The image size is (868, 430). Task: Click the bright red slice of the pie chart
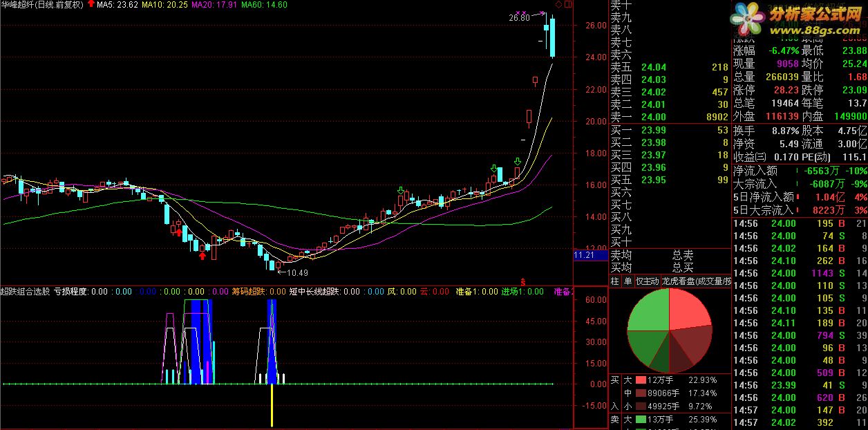690,310
